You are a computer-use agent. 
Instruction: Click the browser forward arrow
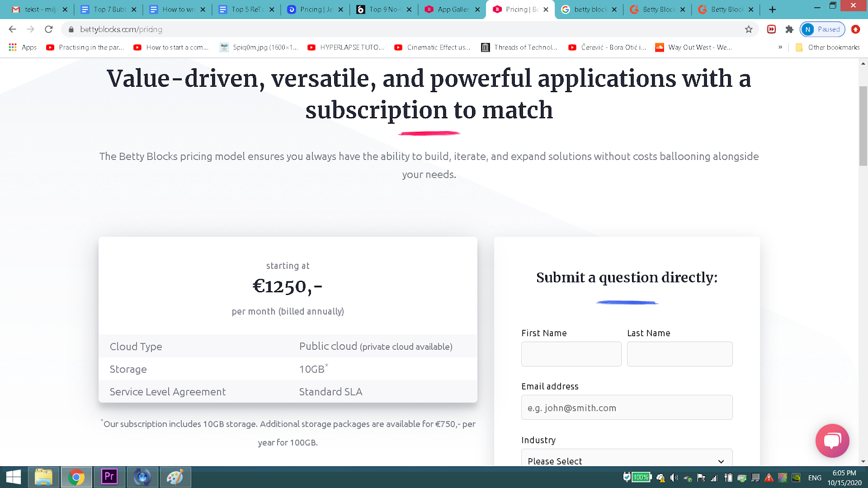click(30, 29)
